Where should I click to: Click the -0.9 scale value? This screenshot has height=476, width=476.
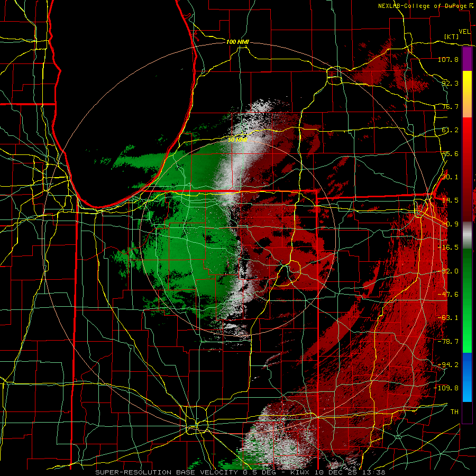pos(450,224)
